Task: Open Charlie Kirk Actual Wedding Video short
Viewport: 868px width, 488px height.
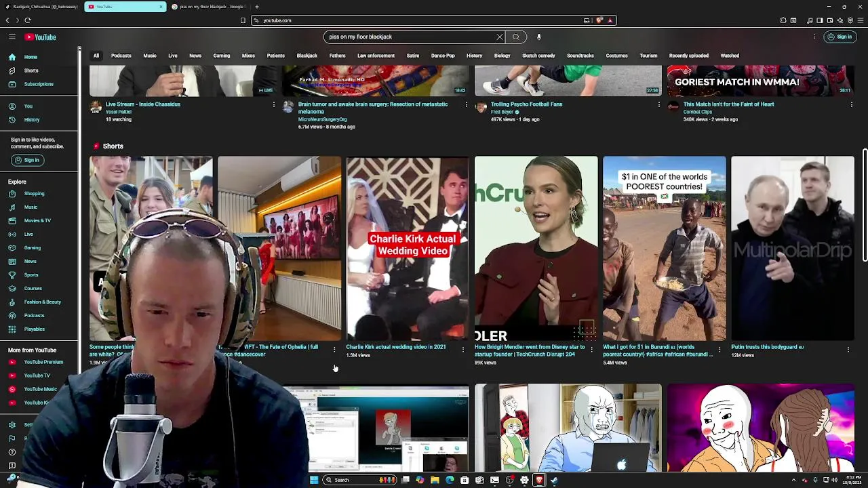Action: pyautogui.click(x=408, y=248)
